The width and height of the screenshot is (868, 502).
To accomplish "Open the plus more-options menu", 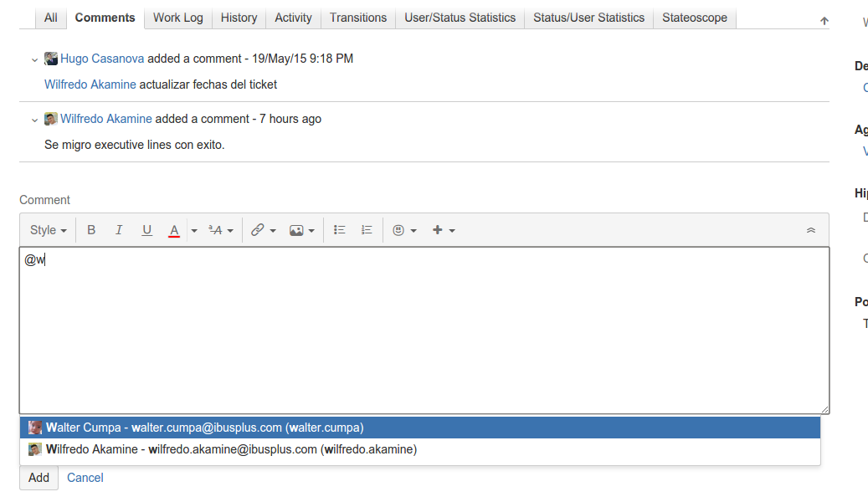I will [x=438, y=230].
